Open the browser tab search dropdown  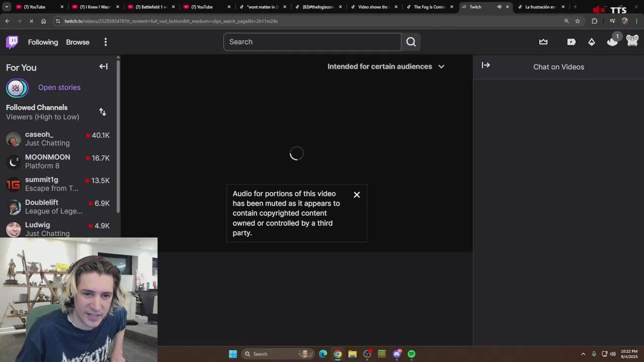coord(7,7)
